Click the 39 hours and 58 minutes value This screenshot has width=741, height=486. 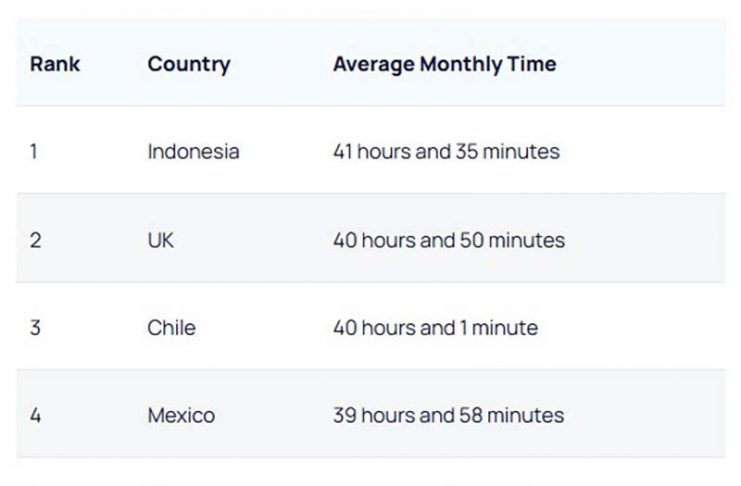pyautogui.click(x=448, y=415)
